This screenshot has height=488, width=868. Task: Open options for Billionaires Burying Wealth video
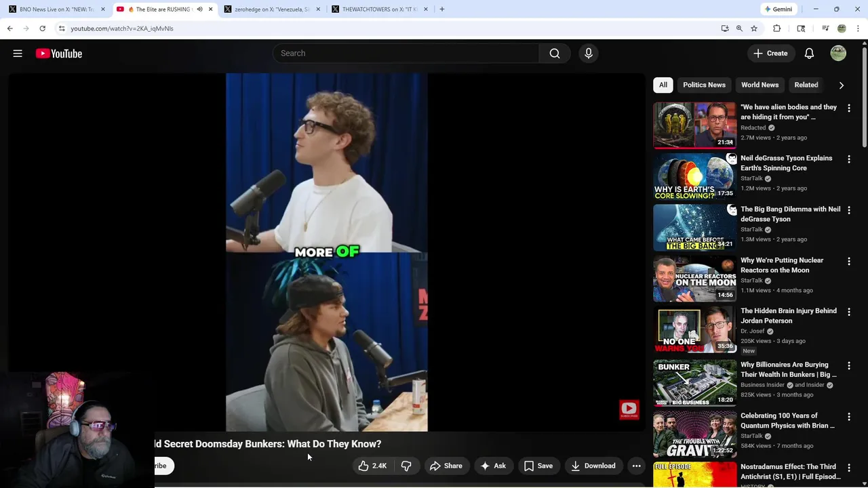point(848,366)
